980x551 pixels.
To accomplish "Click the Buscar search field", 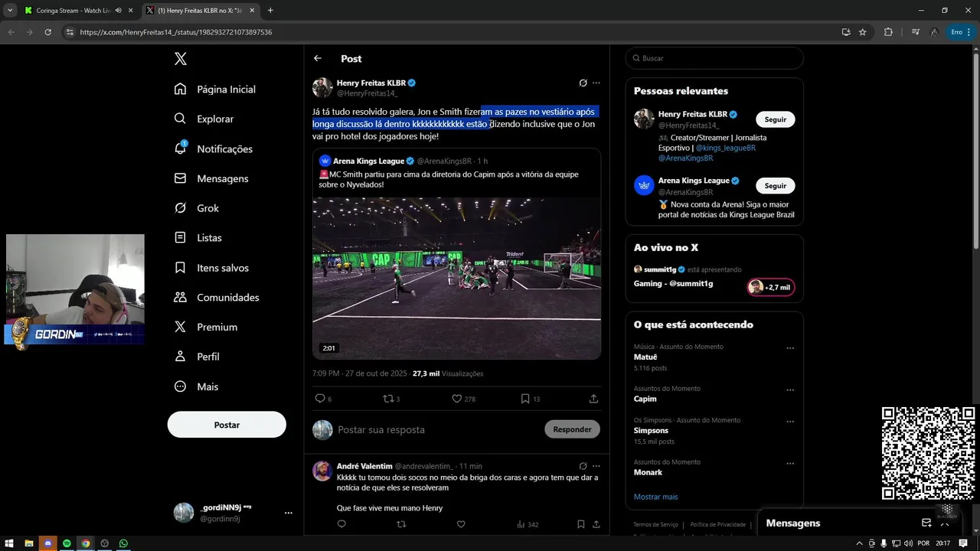I will 714,58.
